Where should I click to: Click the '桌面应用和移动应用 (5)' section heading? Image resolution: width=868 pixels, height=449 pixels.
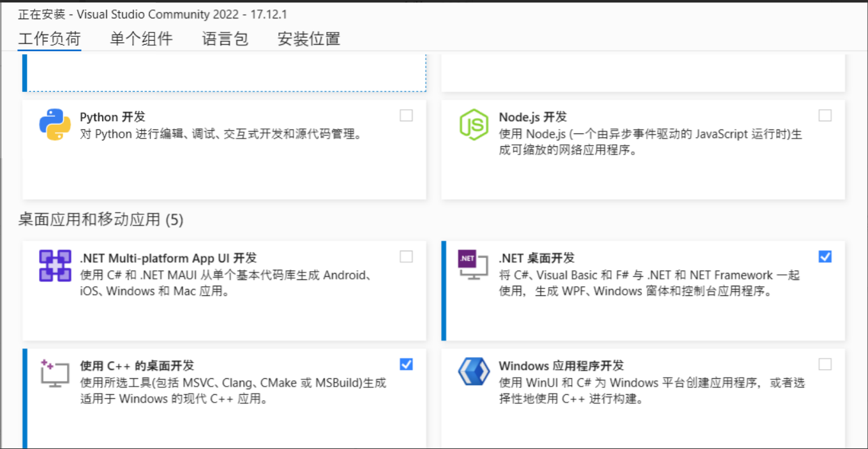tap(101, 220)
